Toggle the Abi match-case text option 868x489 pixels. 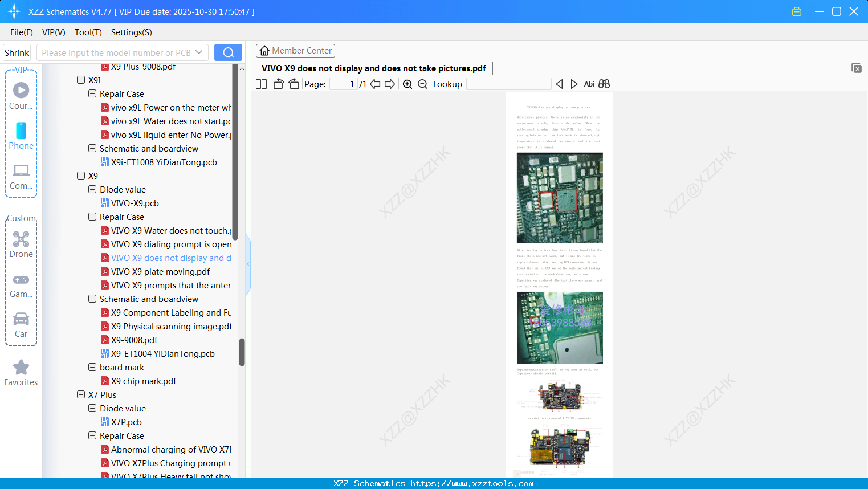(x=589, y=84)
